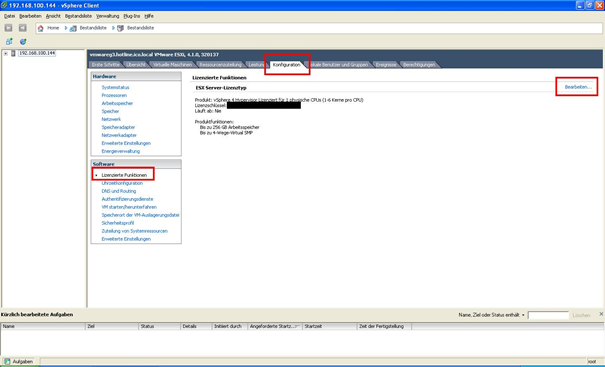Open the Datei menu
605x367 pixels.
click(x=10, y=16)
